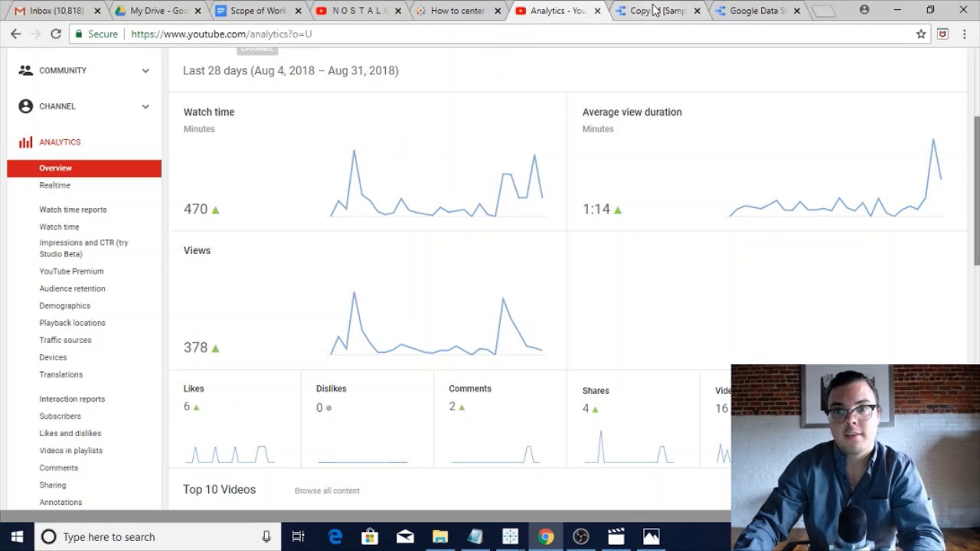Open the Photos app icon in the taskbar
Viewport: 980px width, 551px height.
tap(651, 536)
